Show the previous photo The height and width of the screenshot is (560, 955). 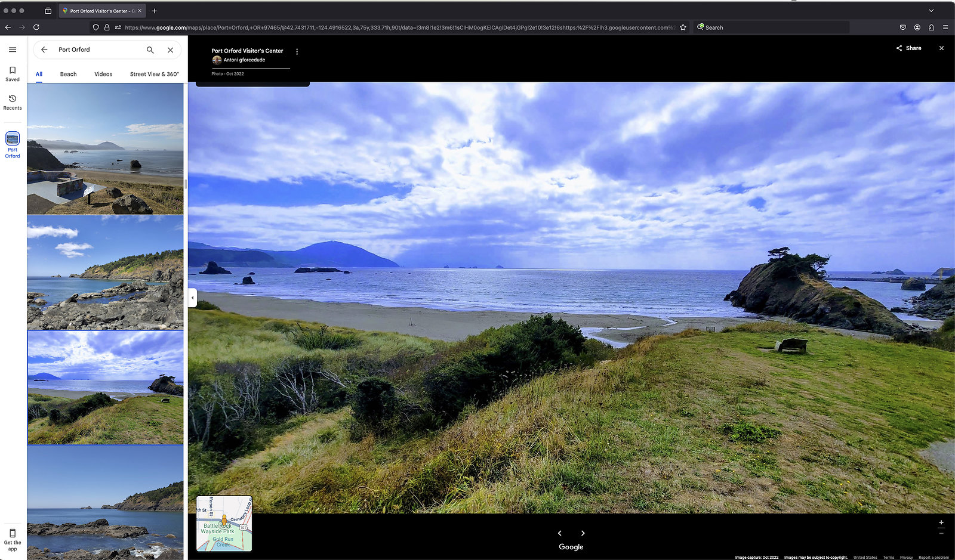[x=560, y=533]
